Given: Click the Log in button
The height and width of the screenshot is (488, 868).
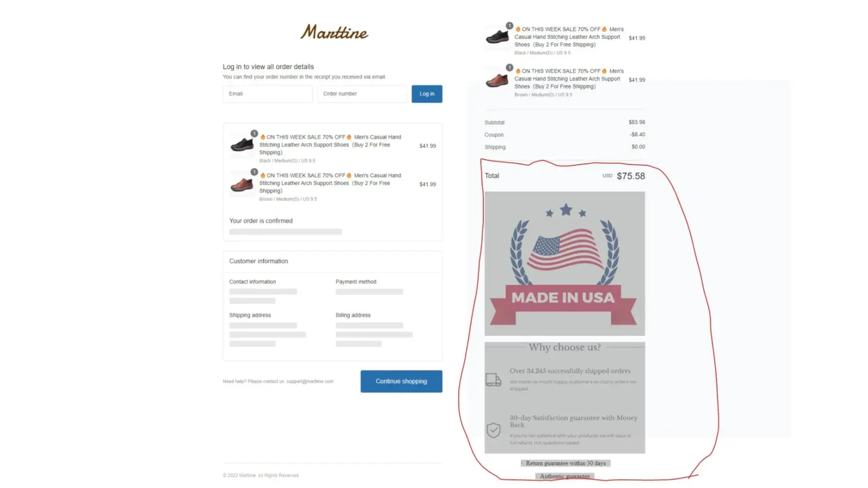Looking at the screenshot, I should (x=427, y=94).
